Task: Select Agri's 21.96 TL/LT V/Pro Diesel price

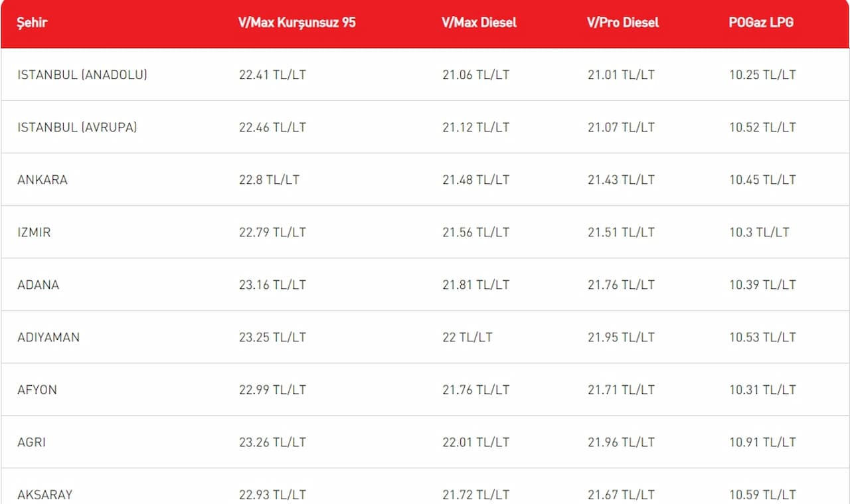Action: pos(621,442)
